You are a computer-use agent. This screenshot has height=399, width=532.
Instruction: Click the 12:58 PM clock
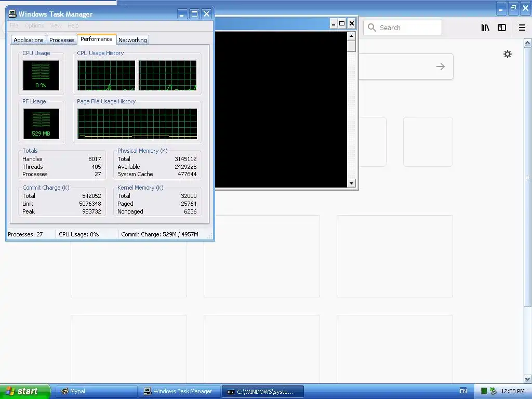tap(513, 391)
